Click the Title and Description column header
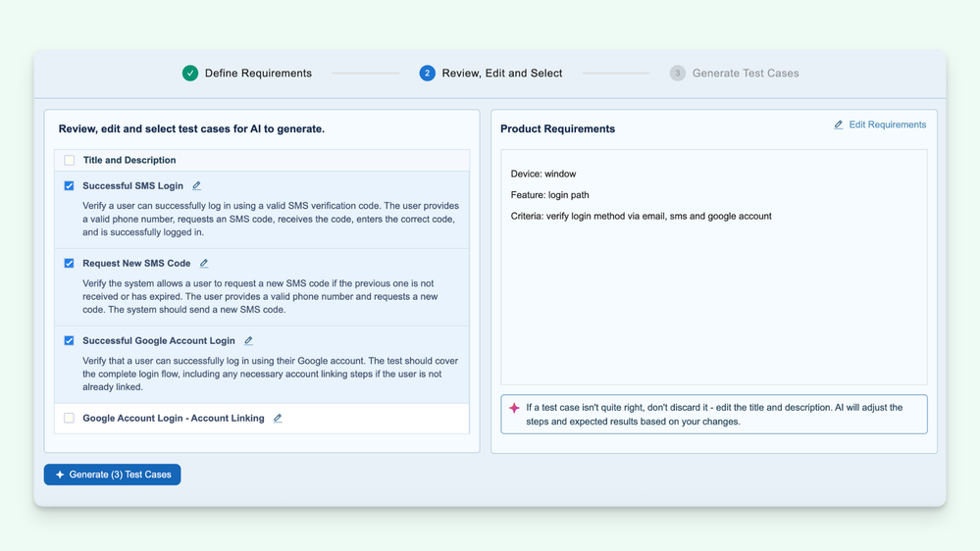 point(129,160)
